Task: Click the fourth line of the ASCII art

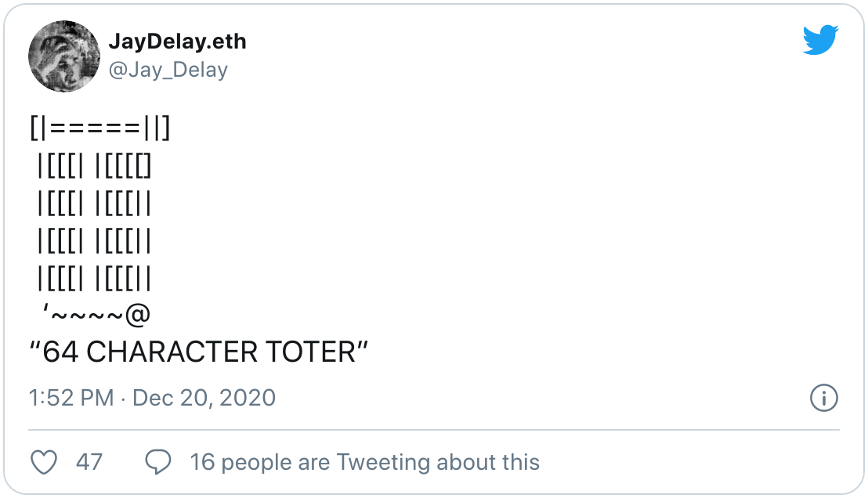Action: pos(94,240)
